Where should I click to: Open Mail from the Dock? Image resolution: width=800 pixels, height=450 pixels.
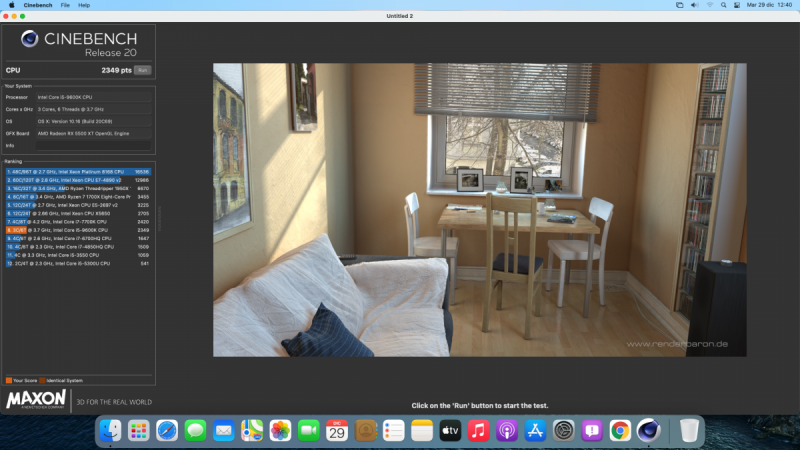click(223, 431)
